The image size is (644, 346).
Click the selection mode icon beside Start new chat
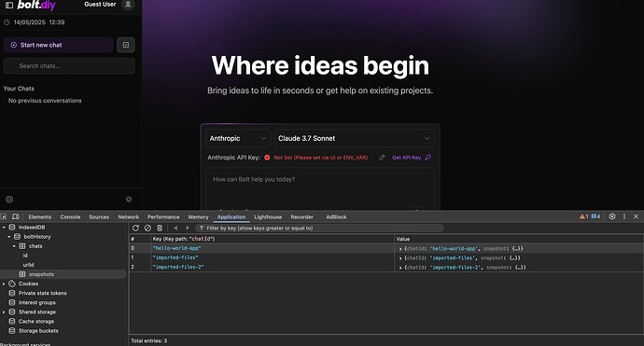tap(126, 45)
